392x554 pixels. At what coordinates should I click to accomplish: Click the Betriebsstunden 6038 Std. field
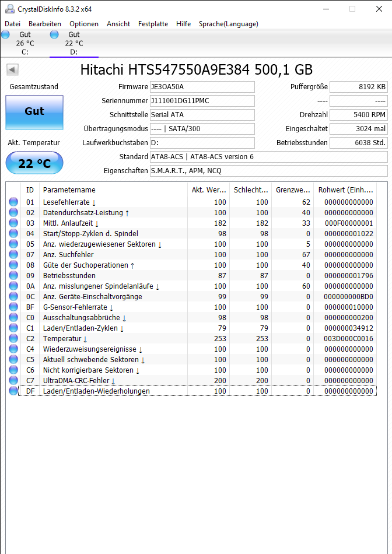(358, 143)
